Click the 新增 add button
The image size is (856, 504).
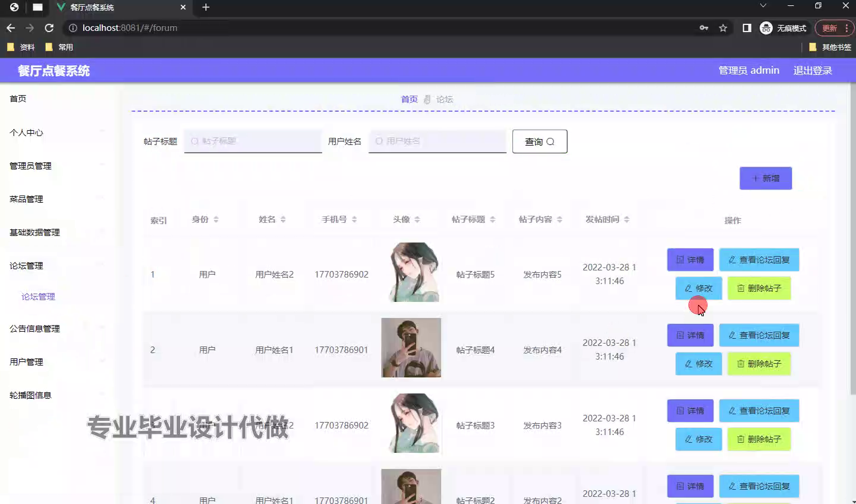point(766,178)
